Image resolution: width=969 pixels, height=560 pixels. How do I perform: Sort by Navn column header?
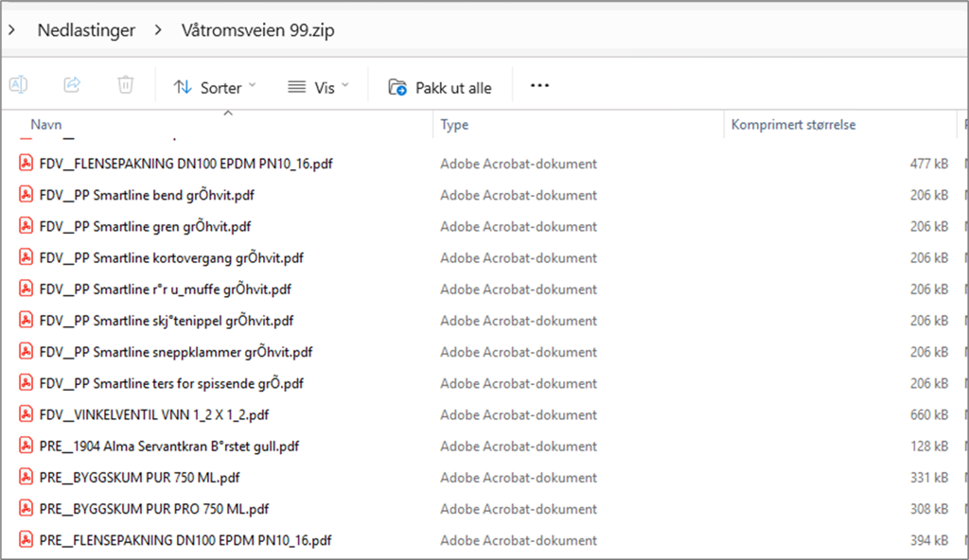coord(46,125)
